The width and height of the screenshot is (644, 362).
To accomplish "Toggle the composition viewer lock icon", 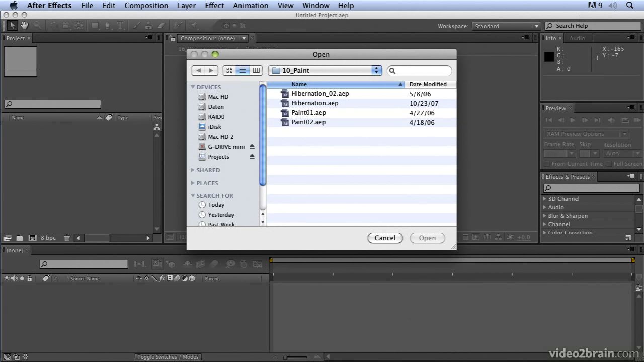I will pos(172,38).
